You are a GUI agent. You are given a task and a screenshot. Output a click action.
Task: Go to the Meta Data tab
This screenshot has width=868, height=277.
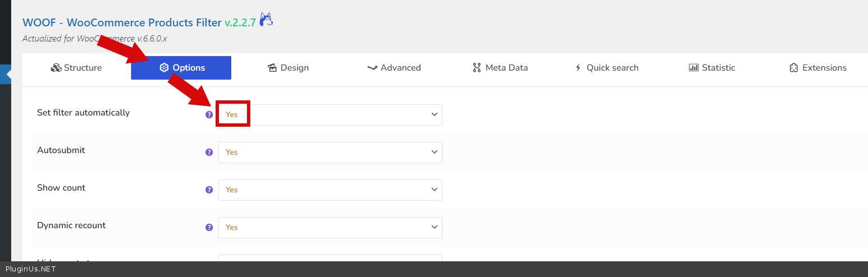click(x=500, y=68)
